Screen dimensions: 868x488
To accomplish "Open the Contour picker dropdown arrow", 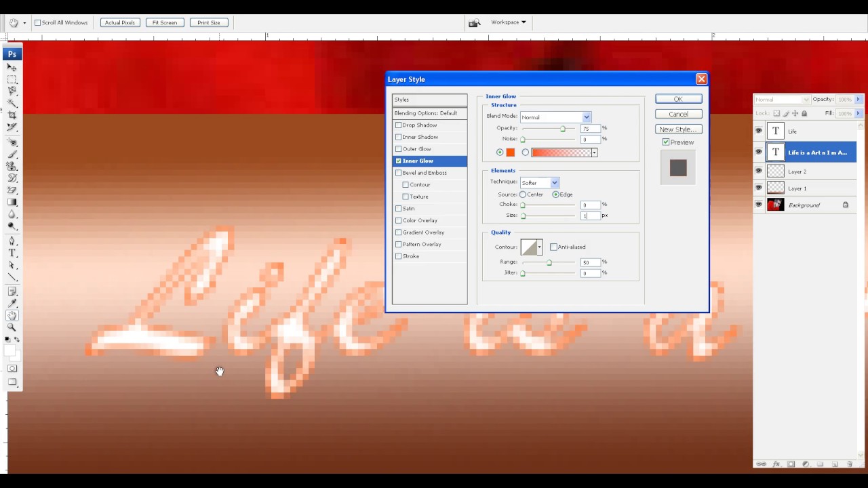I will pyautogui.click(x=540, y=247).
